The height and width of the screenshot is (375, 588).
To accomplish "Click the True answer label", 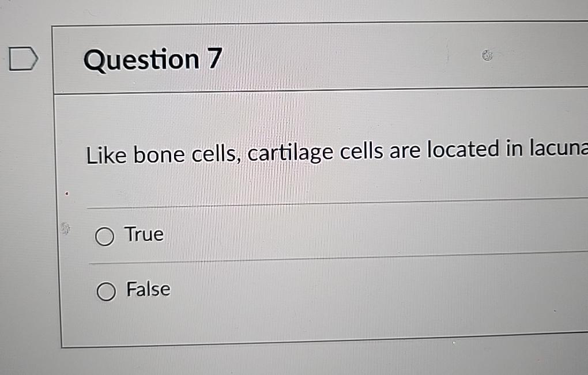I will (144, 234).
